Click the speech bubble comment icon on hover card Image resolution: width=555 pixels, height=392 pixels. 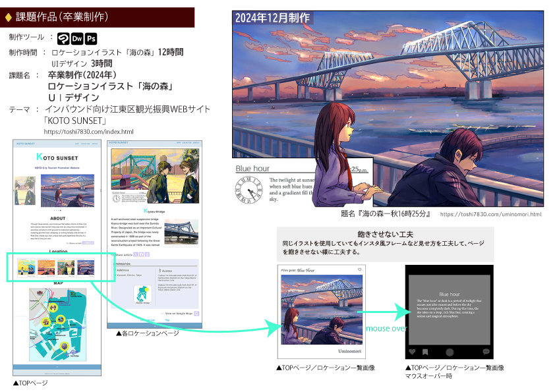tap(486, 352)
